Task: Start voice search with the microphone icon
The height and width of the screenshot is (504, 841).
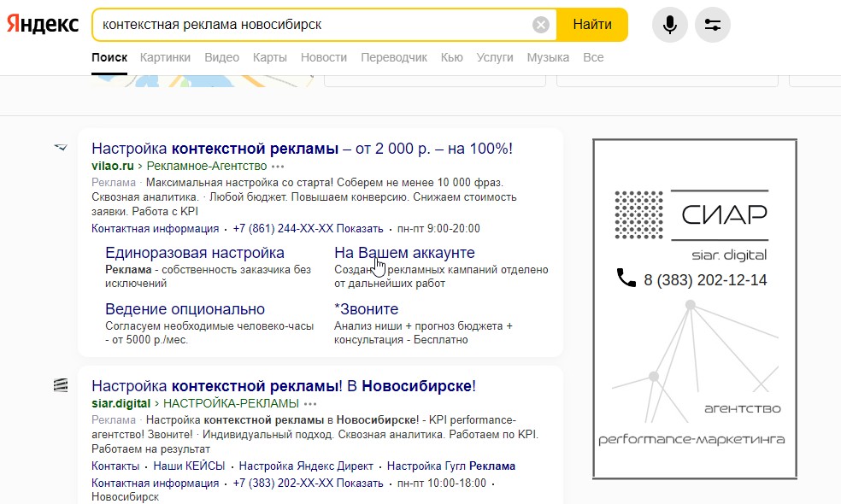Action: [x=669, y=25]
